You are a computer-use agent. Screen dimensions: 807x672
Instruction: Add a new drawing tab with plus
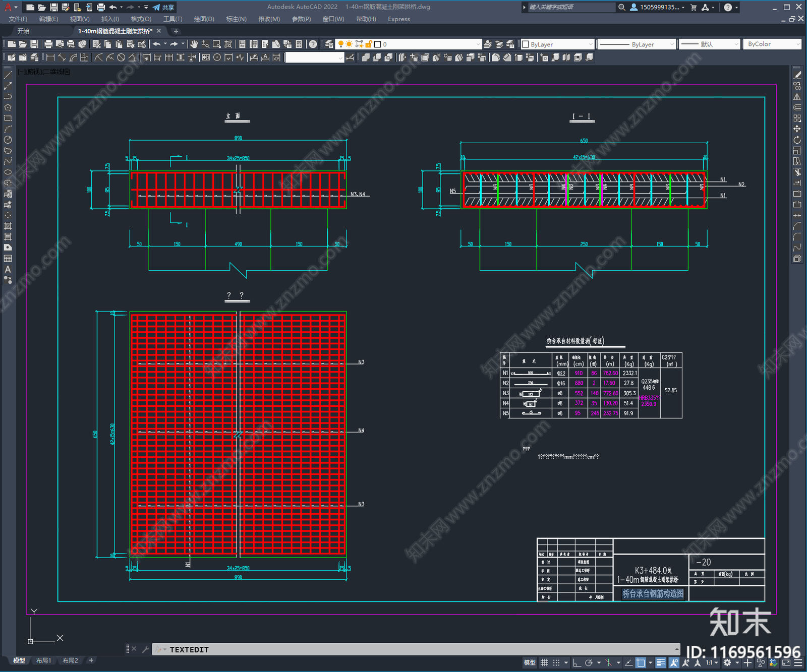click(176, 31)
